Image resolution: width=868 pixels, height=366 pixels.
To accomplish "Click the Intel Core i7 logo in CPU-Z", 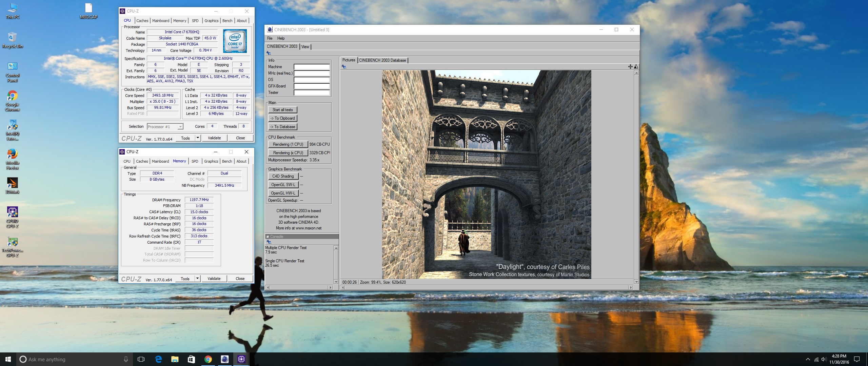I will tap(235, 41).
